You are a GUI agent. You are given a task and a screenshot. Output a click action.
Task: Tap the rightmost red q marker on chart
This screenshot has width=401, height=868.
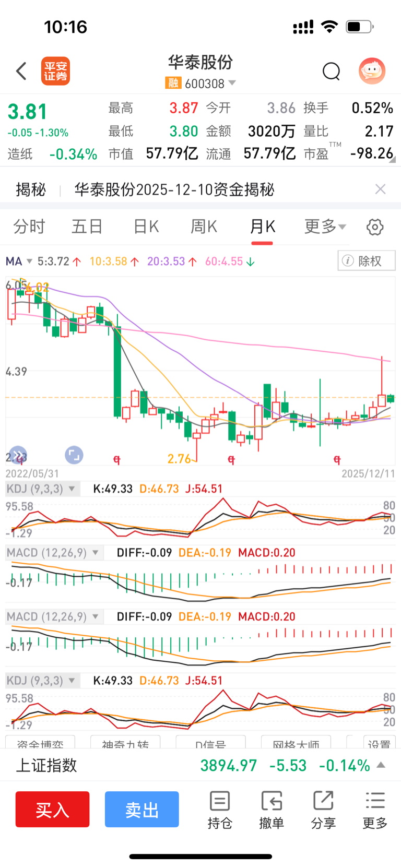pos(337,460)
